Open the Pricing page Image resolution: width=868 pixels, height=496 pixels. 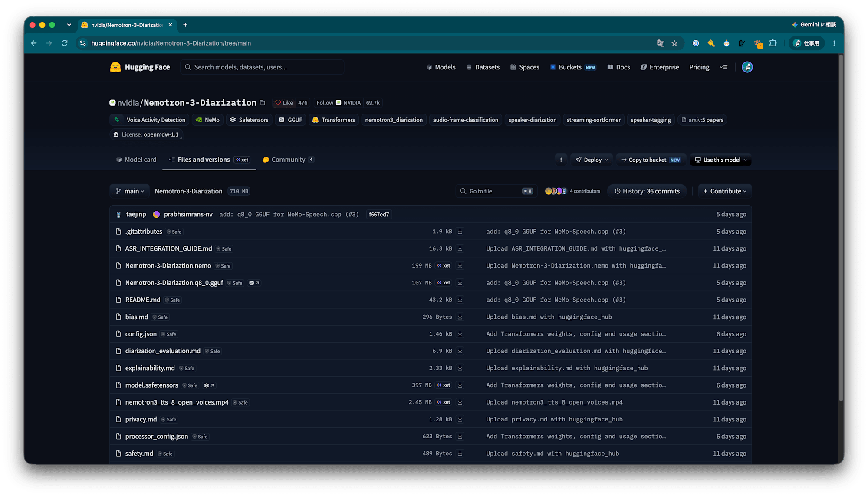tap(699, 67)
